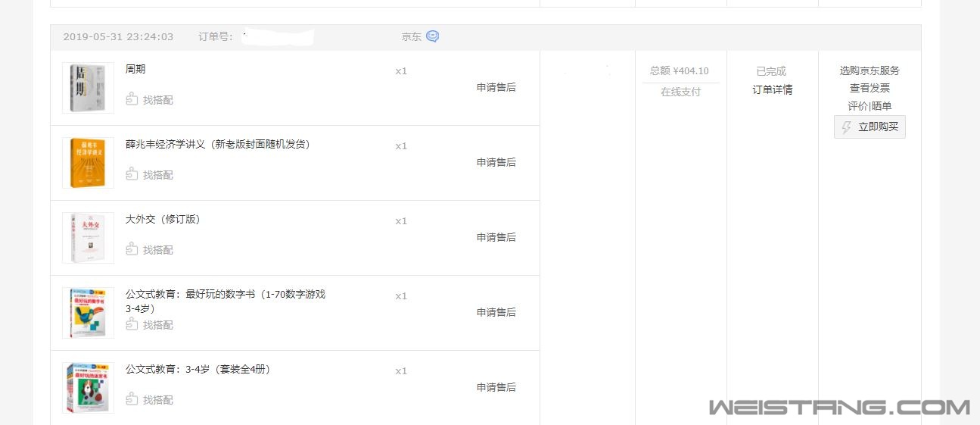The width and height of the screenshot is (980, 425).
Task: Click the x1 quantity for 最好玩的数字书
Action: (x=401, y=296)
